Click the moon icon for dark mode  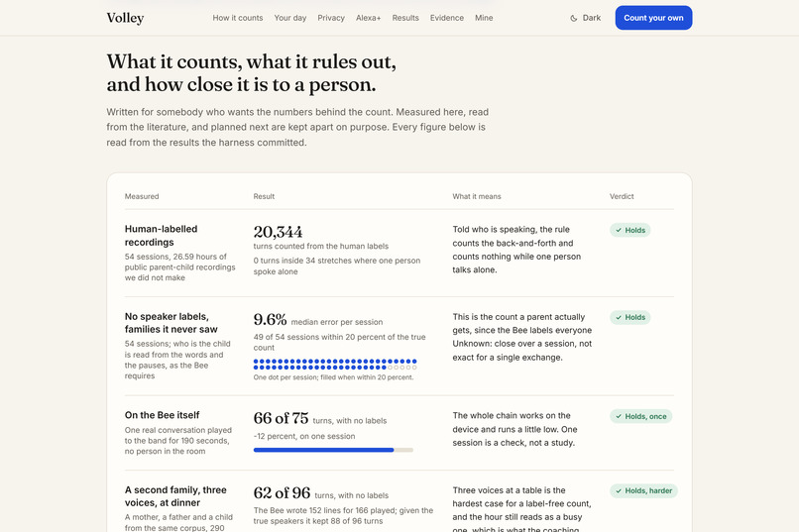click(x=574, y=18)
